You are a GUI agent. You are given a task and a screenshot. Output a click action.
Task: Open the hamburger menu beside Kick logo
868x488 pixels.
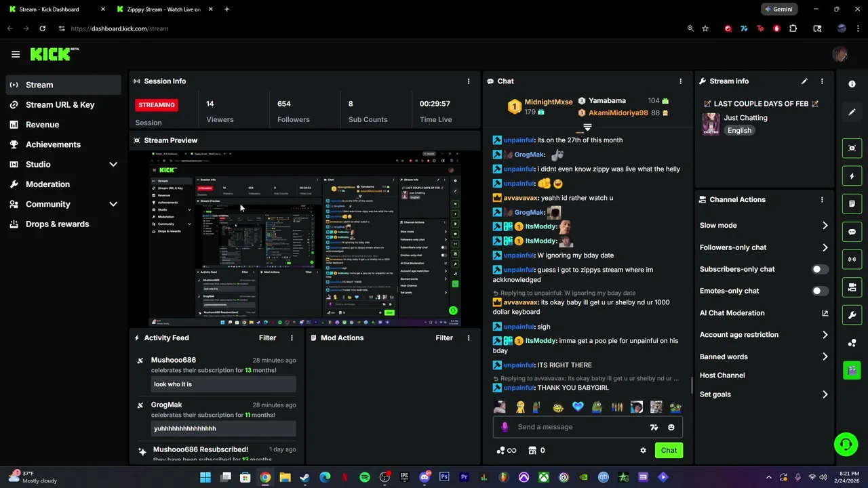pyautogui.click(x=16, y=54)
